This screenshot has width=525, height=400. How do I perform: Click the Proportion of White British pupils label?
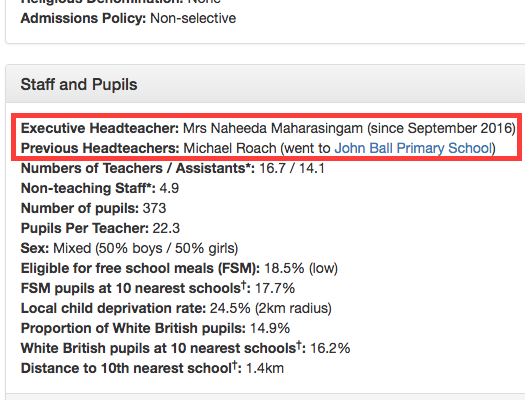tap(133, 328)
